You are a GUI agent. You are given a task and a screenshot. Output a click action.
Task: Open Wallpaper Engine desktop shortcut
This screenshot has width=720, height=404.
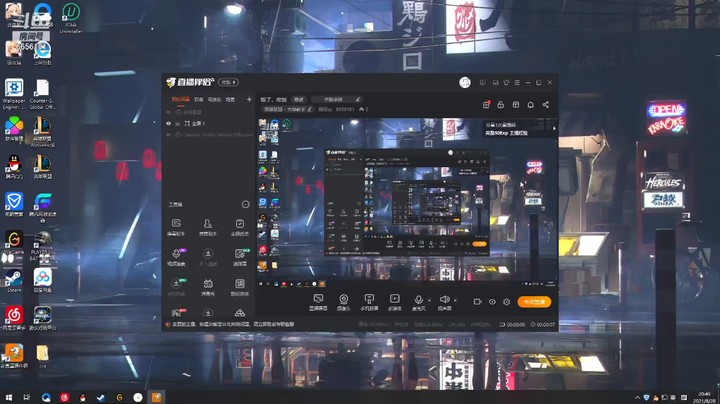(x=14, y=94)
